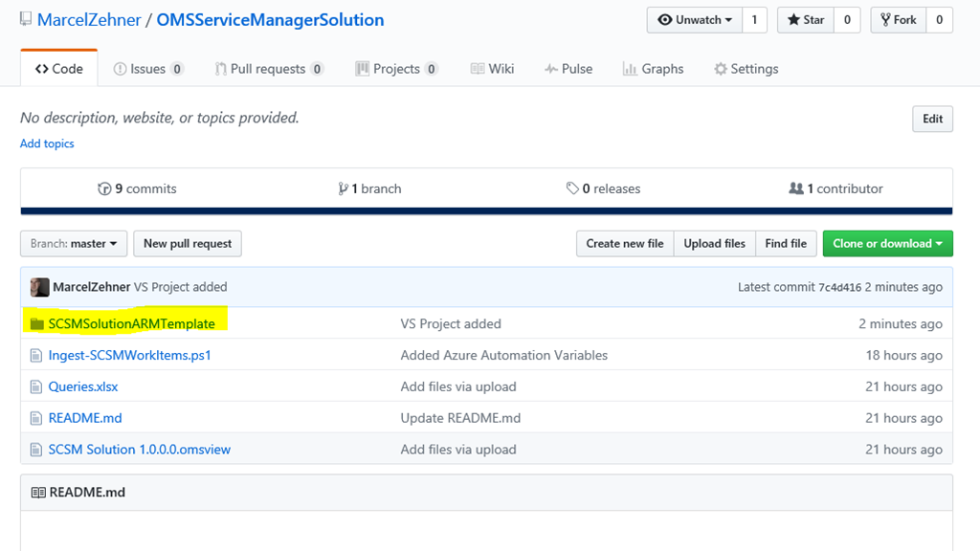View the 0 releases link
980x551 pixels.
pos(603,188)
